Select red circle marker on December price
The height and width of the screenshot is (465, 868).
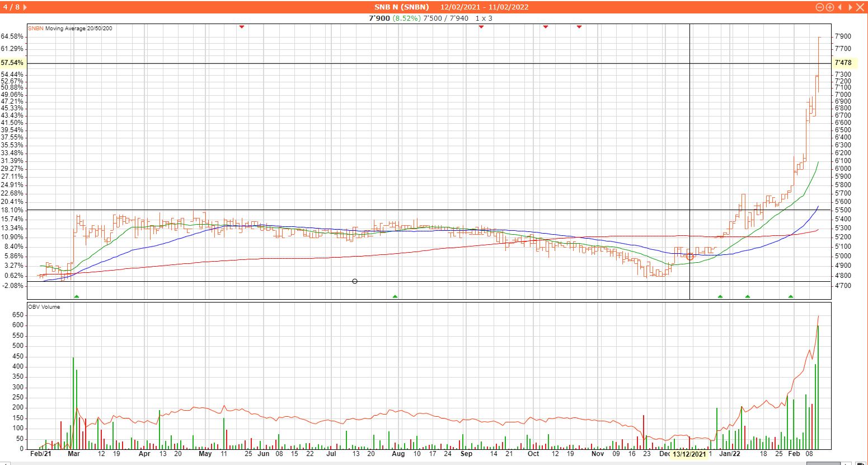tap(689, 257)
